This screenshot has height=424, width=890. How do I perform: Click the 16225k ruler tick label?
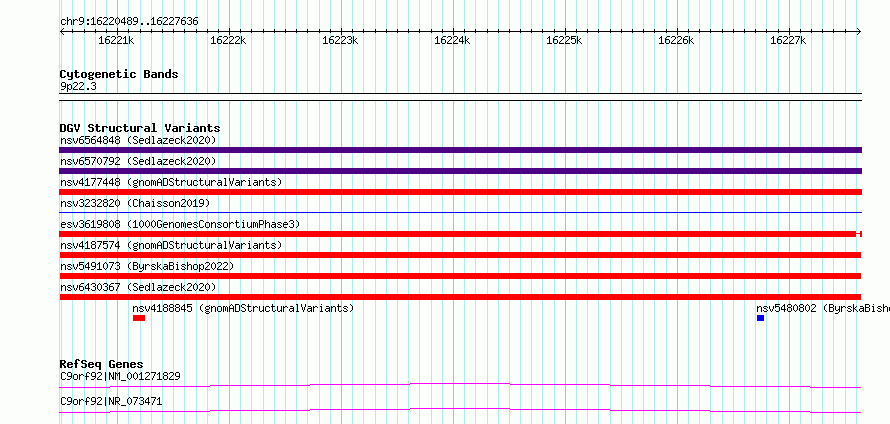[x=564, y=40]
